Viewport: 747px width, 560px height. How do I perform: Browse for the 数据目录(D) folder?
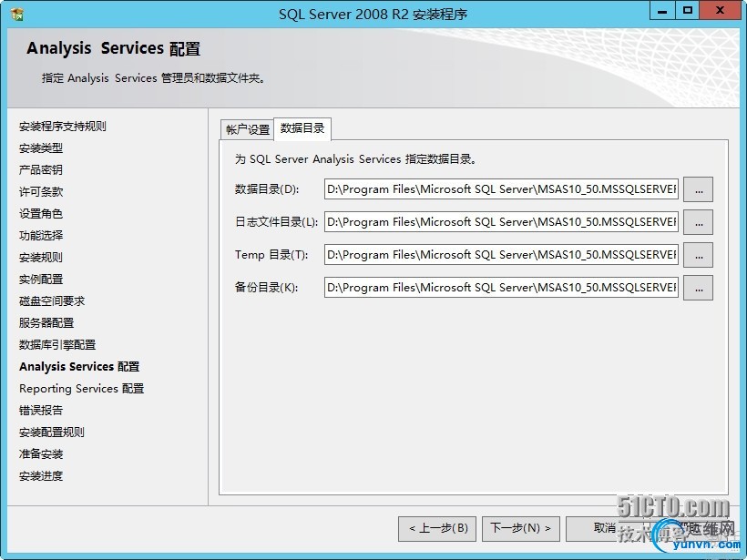point(699,189)
